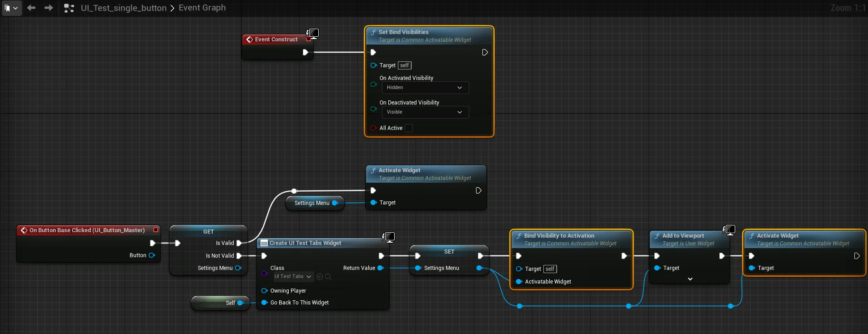Click the On Activated Visibility input pin
868x334 pixels.
point(374,84)
